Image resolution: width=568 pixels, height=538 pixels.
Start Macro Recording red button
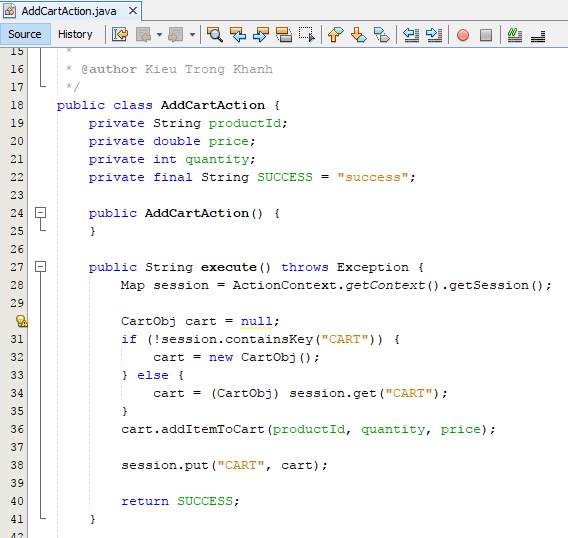coord(463,35)
